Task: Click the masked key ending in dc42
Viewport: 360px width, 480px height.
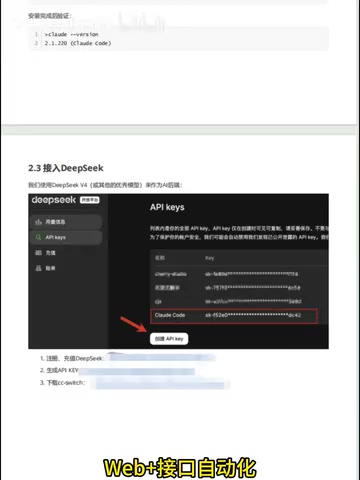Action: 253,315
